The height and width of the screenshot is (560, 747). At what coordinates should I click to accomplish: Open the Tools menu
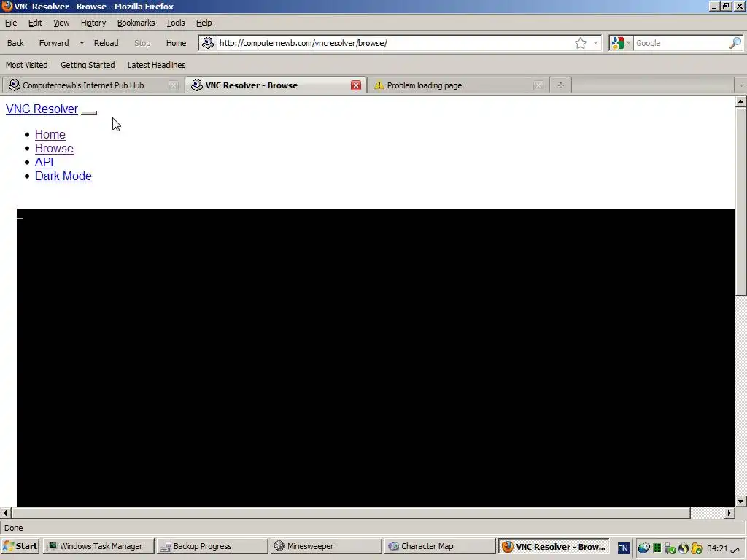[175, 23]
